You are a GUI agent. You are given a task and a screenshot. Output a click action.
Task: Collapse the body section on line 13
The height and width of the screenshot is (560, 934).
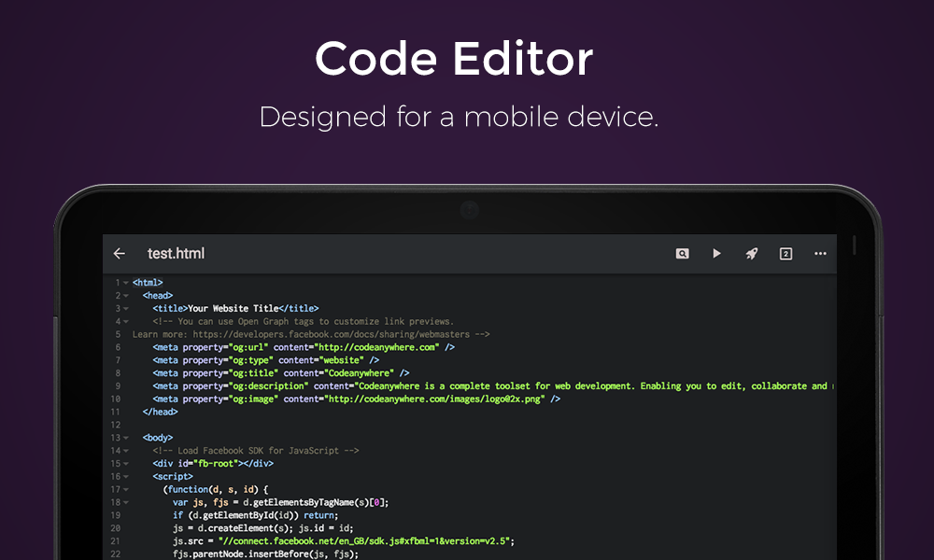click(126, 438)
